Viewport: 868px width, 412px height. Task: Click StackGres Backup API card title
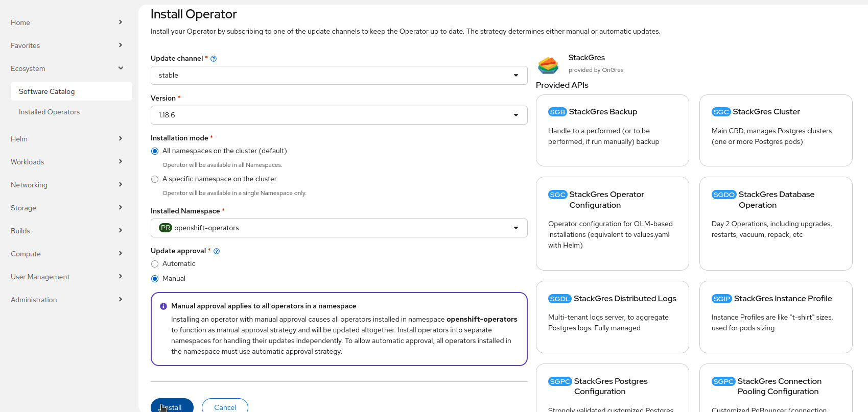pyautogui.click(x=603, y=112)
